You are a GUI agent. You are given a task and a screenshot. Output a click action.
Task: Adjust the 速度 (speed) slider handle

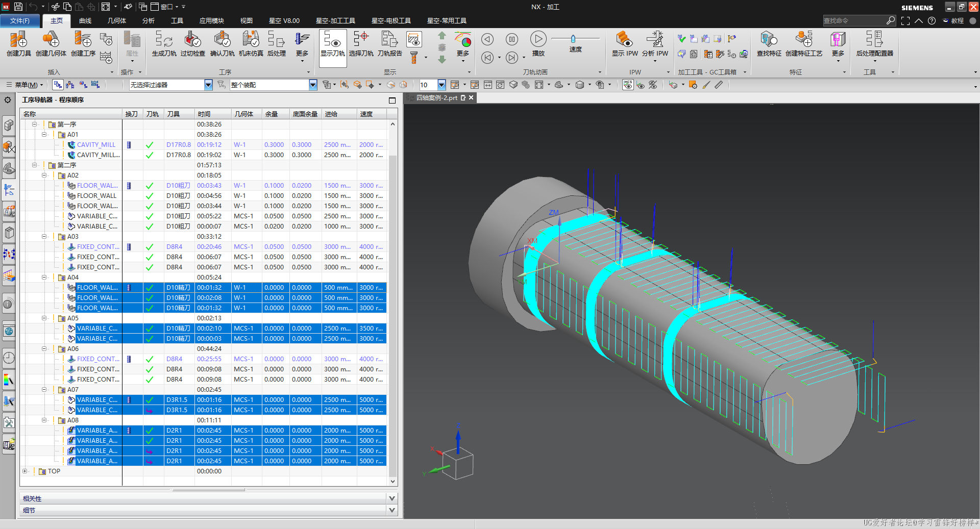(573, 39)
